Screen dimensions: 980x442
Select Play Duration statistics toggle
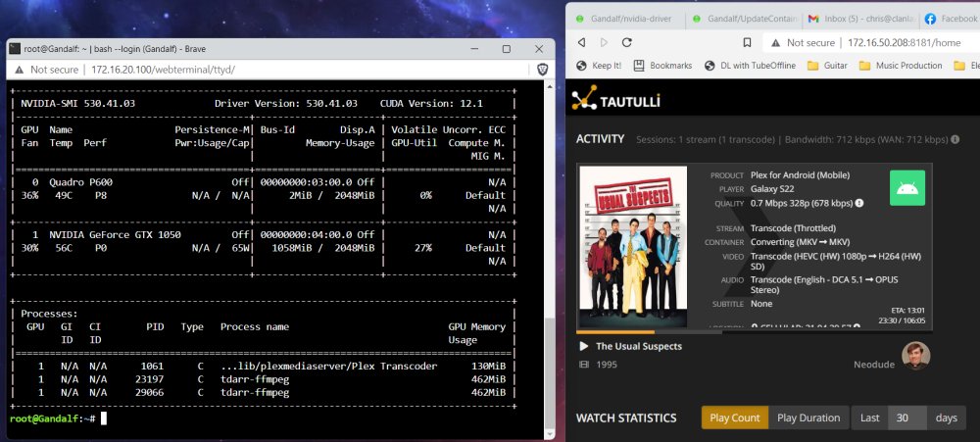808,417
